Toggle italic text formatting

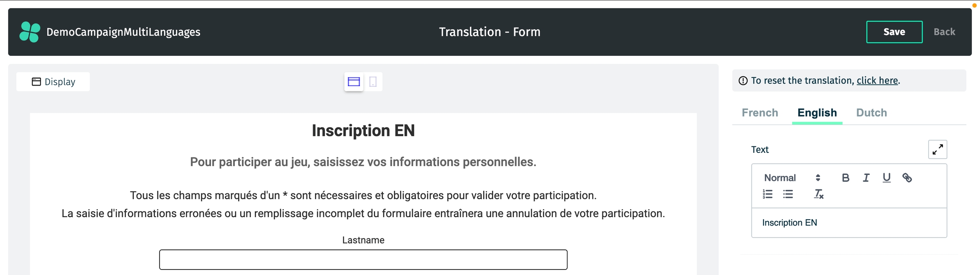pyautogui.click(x=866, y=178)
